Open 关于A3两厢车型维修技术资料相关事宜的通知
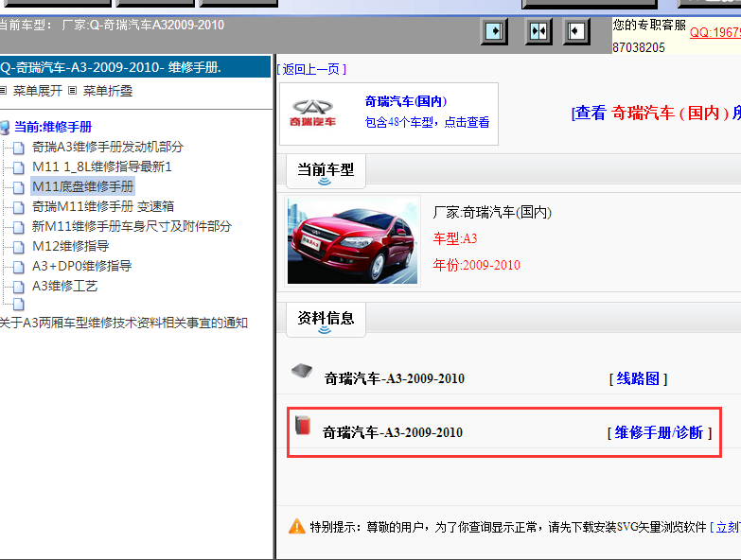 [x=124, y=323]
